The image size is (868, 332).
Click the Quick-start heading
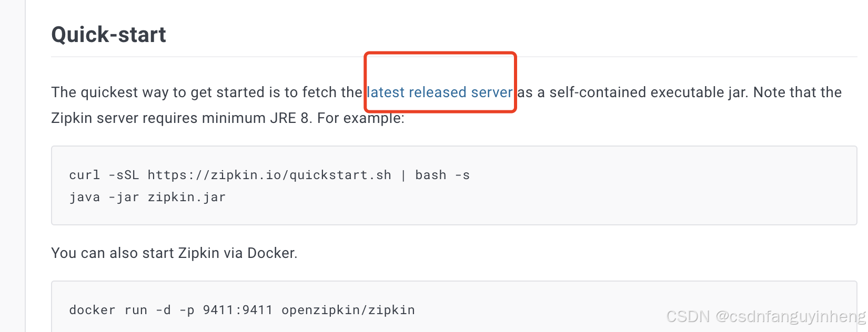(108, 35)
